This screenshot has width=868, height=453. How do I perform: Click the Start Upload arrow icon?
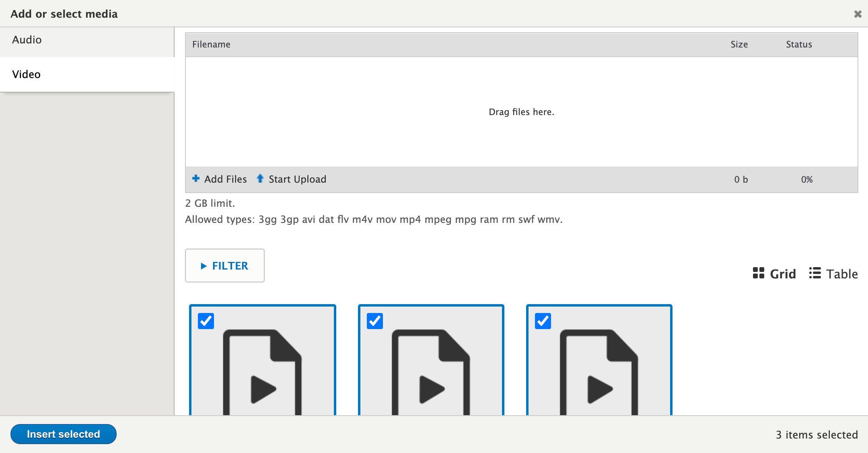tap(260, 178)
